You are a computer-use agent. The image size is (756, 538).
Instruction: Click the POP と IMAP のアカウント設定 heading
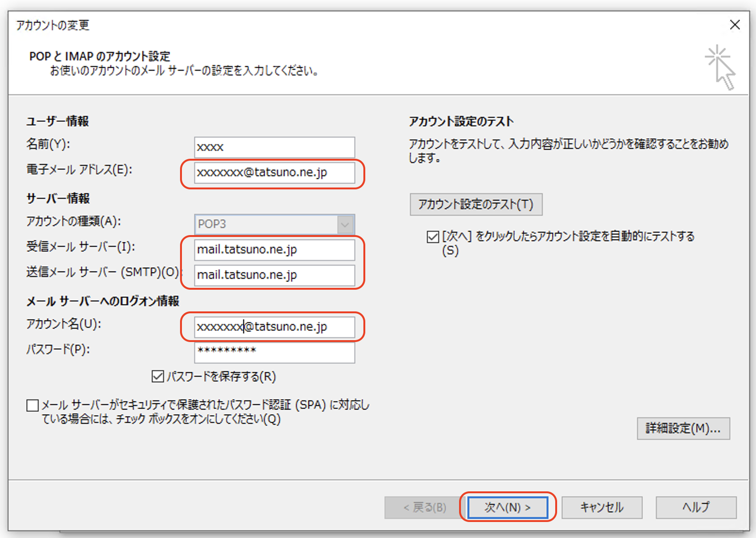click(x=99, y=56)
